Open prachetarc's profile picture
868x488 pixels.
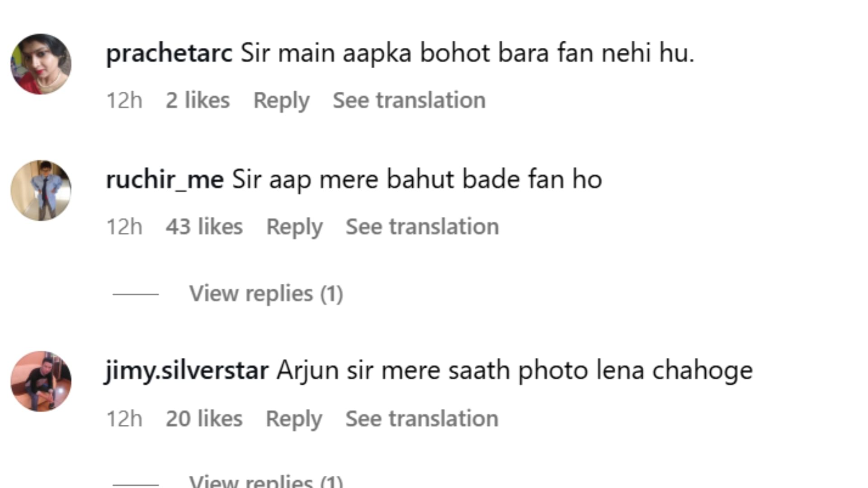click(41, 64)
